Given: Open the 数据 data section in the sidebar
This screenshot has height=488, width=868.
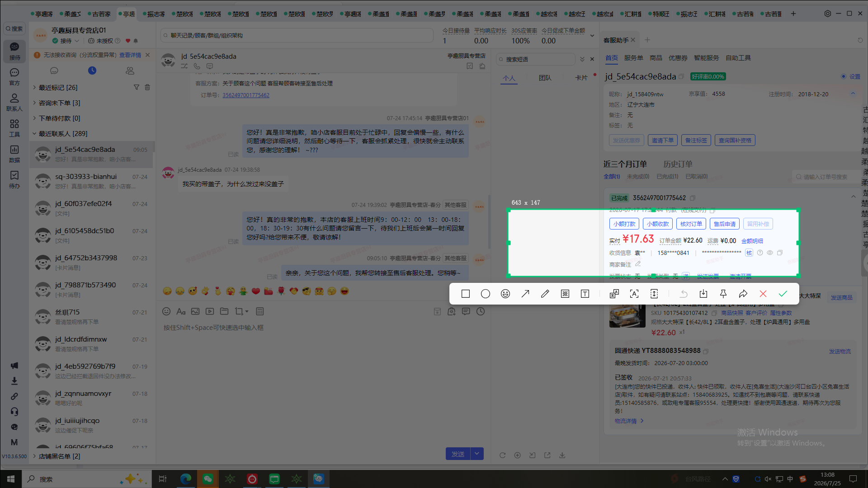Looking at the screenshot, I should [14, 154].
